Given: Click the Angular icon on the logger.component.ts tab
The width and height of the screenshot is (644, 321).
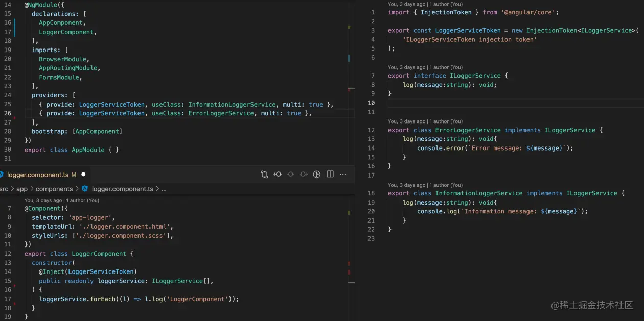Looking at the screenshot, I should [x=3, y=174].
